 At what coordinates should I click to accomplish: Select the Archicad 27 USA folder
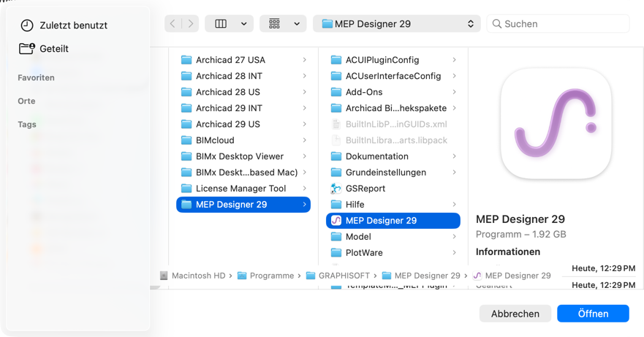coord(243,60)
